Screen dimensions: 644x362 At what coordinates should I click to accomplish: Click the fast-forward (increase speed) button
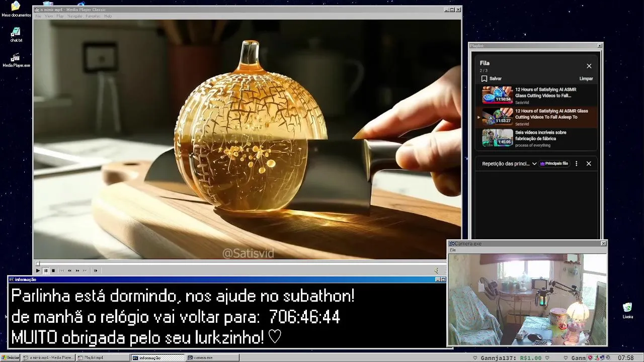(77, 270)
